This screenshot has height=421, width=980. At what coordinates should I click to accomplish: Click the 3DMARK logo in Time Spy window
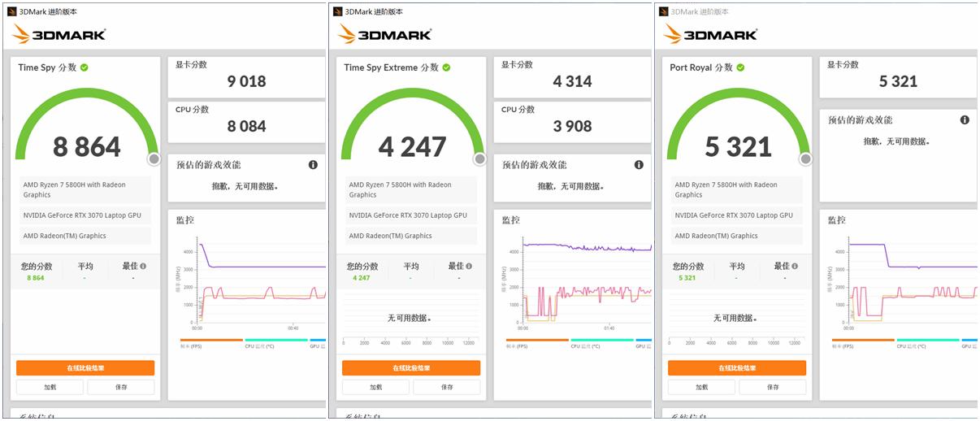click(59, 34)
